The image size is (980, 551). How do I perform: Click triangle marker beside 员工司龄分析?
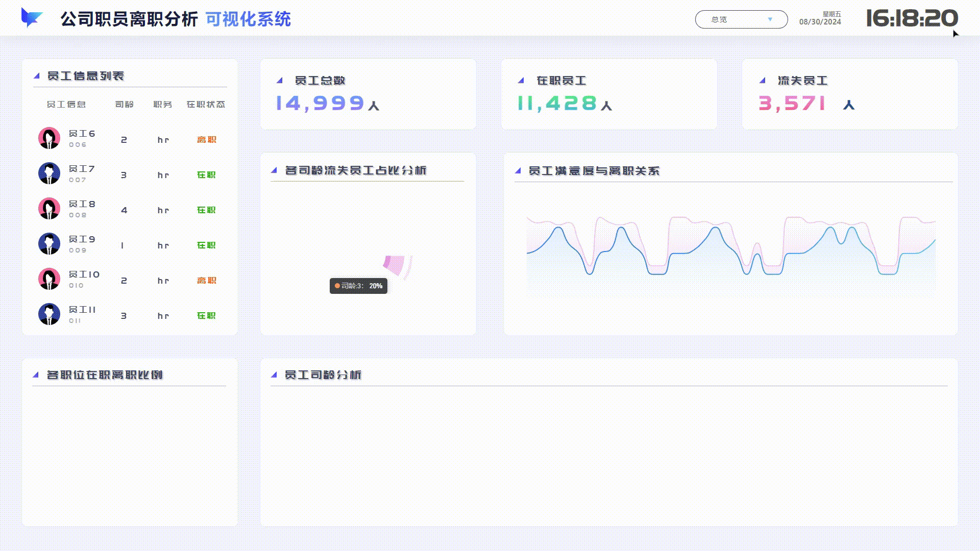(274, 375)
